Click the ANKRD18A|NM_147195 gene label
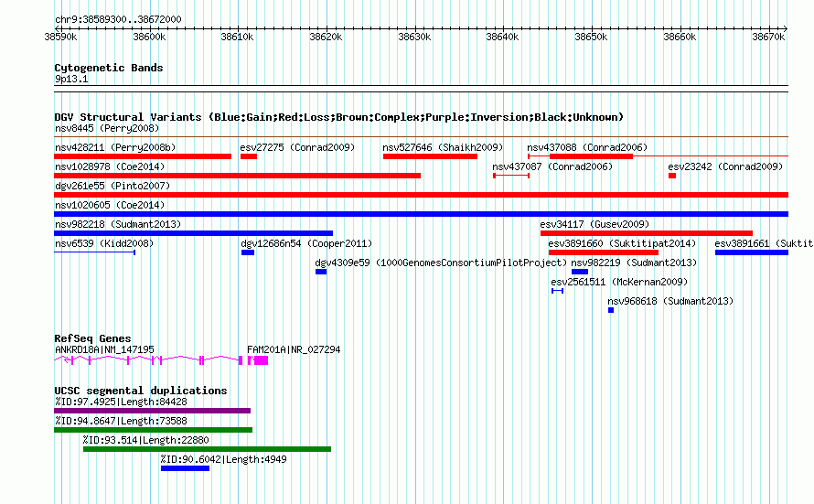The height and width of the screenshot is (504, 814). (x=104, y=349)
